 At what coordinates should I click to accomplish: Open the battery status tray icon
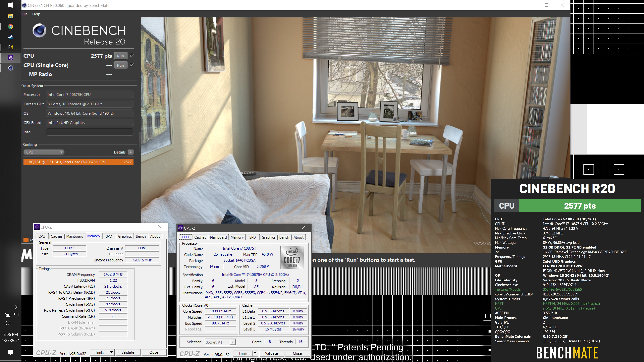point(8,315)
